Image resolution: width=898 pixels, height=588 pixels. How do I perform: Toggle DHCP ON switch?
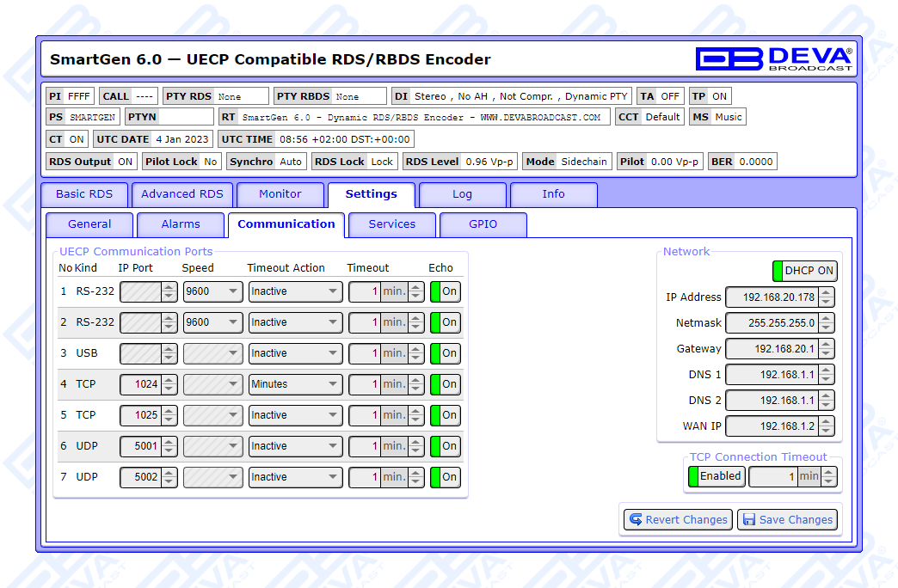click(804, 271)
